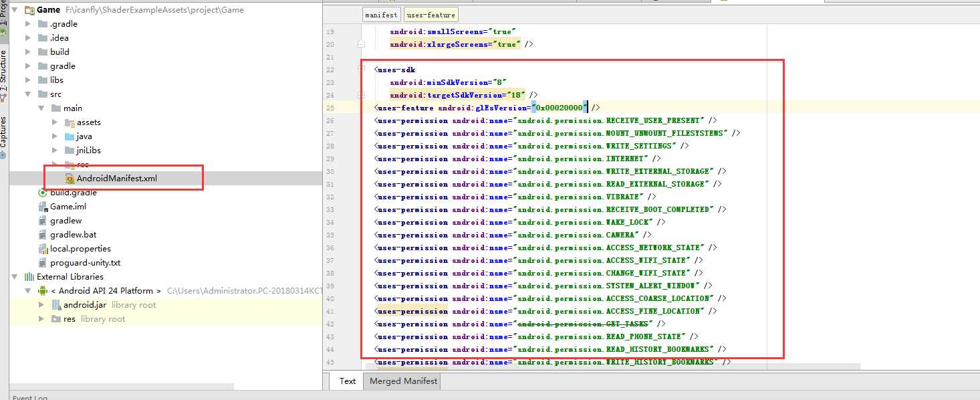Image resolution: width=980 pixels, height=400 pixels.
Task: Select the Text editor tab
Action: pyautogui.click(x=347, y=381)
